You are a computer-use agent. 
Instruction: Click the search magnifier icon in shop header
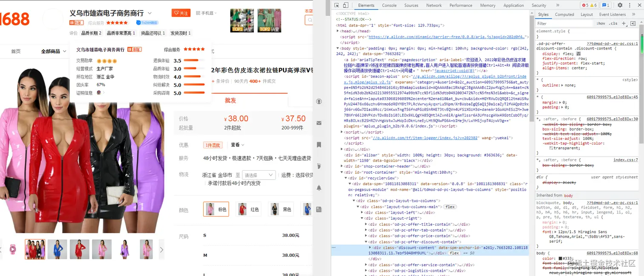309,20
